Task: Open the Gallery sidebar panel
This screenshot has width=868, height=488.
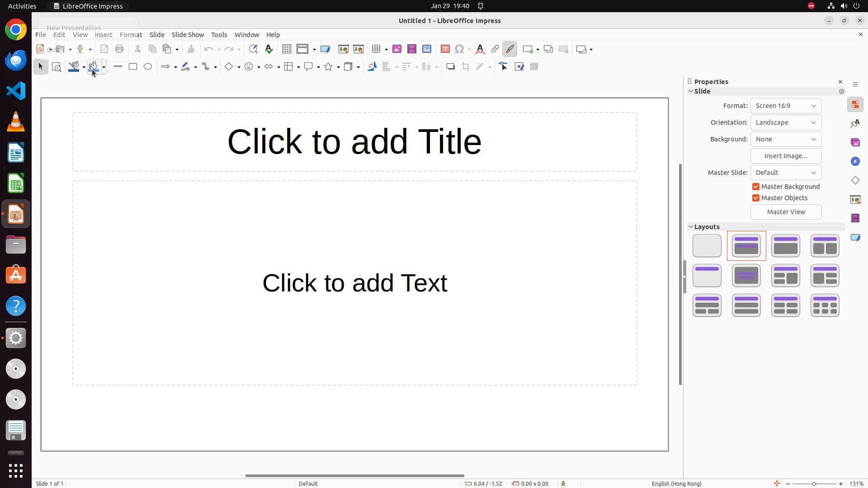Action: point(855,143)
